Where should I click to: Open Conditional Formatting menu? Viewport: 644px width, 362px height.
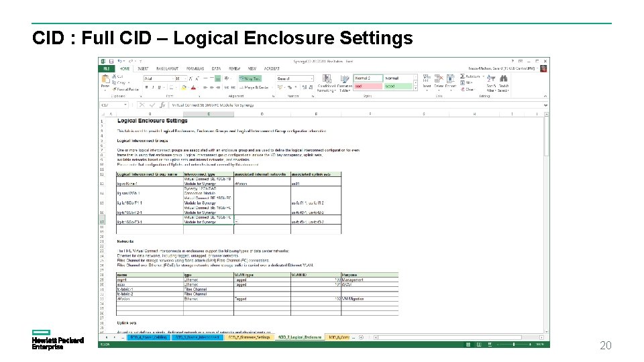pos(327,83)
